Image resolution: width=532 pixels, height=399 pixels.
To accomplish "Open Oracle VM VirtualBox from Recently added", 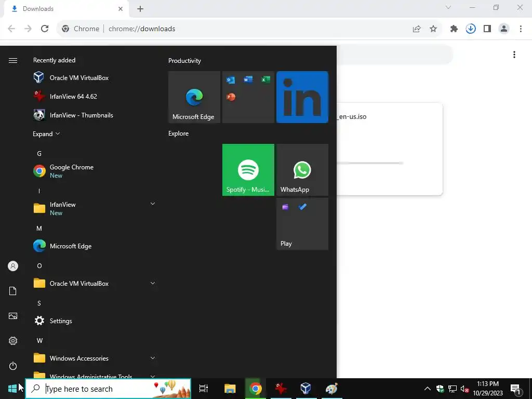I will [x=95, y=78].
